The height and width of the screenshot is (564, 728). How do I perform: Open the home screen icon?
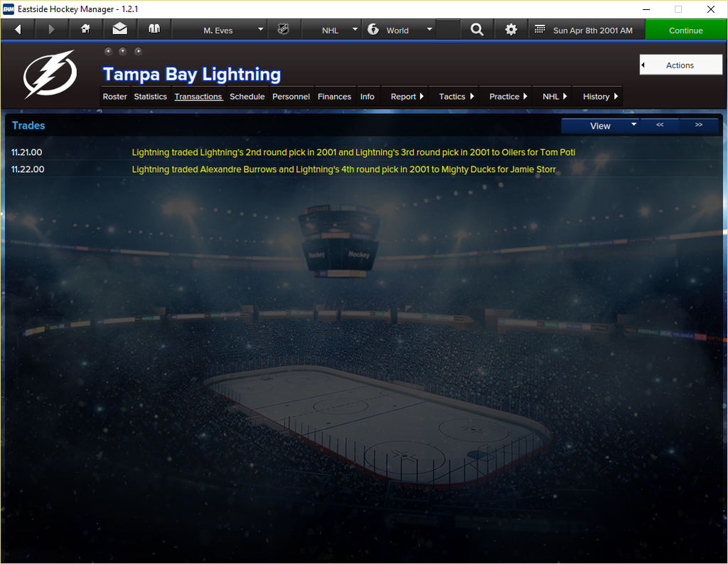(x=85, y=29)
